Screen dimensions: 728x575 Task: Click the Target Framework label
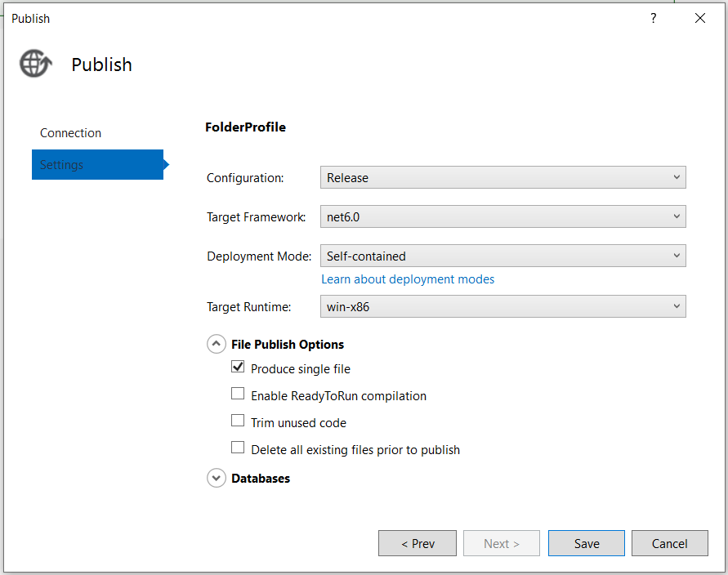257,217
